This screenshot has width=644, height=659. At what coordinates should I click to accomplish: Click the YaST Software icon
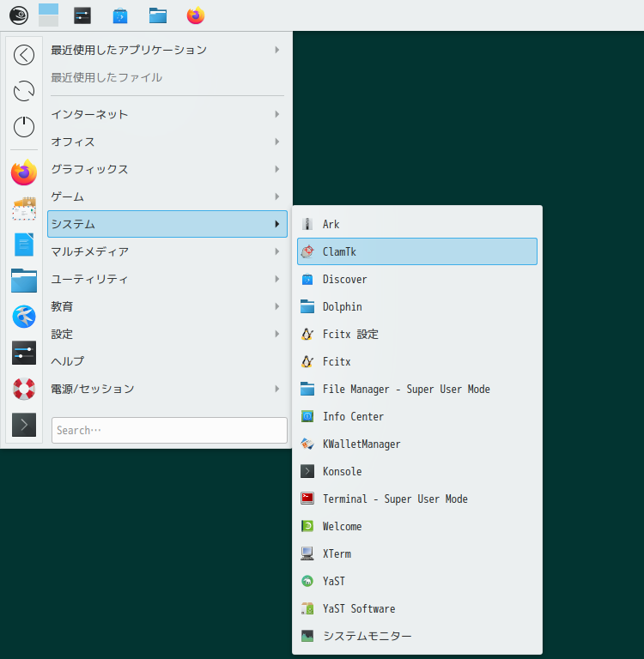pos(307,608)
